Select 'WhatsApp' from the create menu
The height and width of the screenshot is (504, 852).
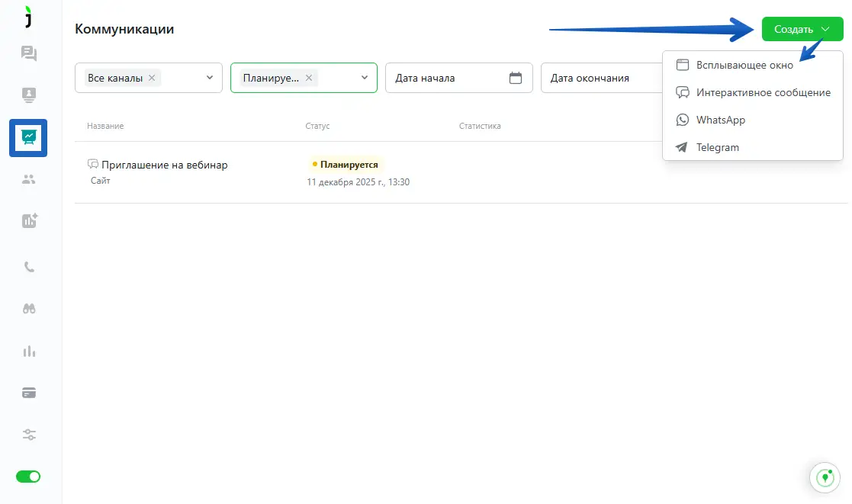[x=720, y=120]
